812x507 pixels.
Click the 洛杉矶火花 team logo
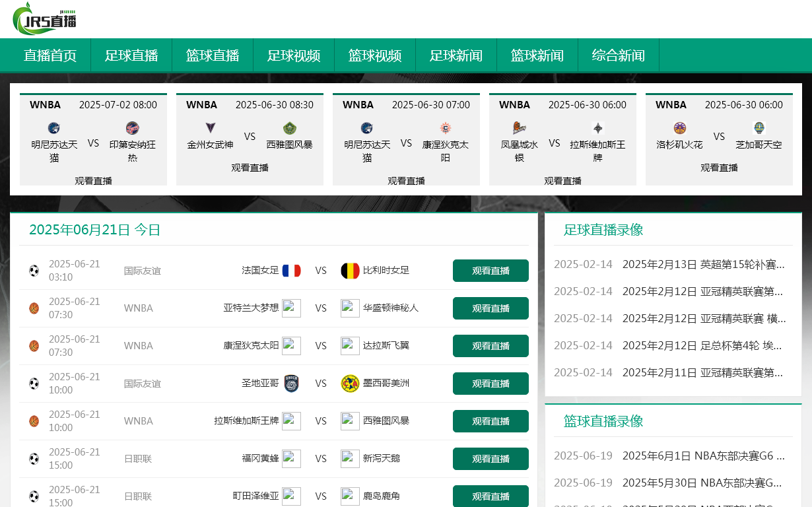point(680,128)
